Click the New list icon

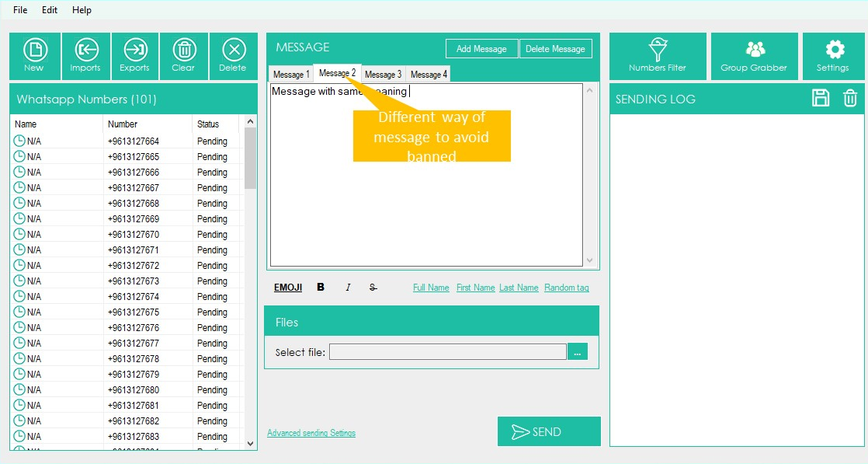pos(34,55)
